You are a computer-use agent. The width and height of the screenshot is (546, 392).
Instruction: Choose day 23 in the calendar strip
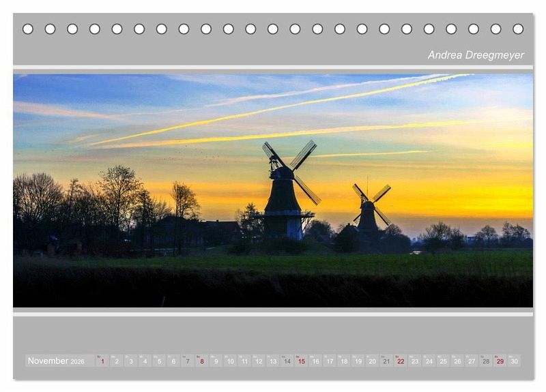click(415, 361)
